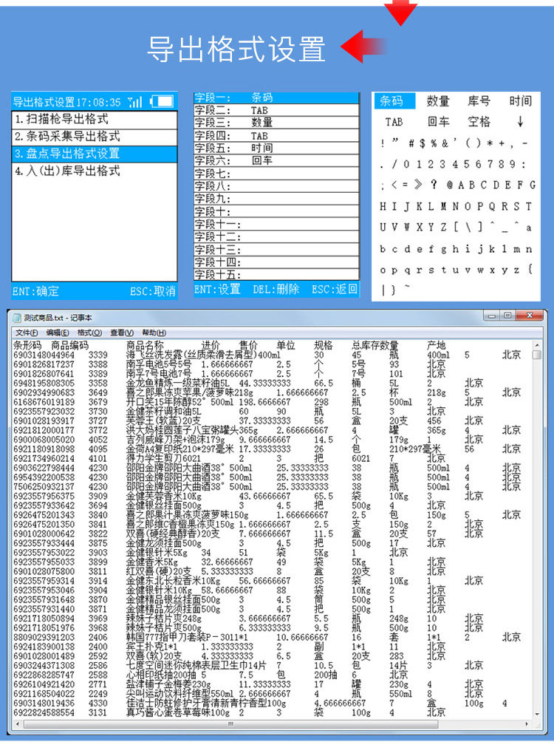Click the 总库存数量 column header text
The height and width of the screenshot is (756, 554).
point(375,345)
